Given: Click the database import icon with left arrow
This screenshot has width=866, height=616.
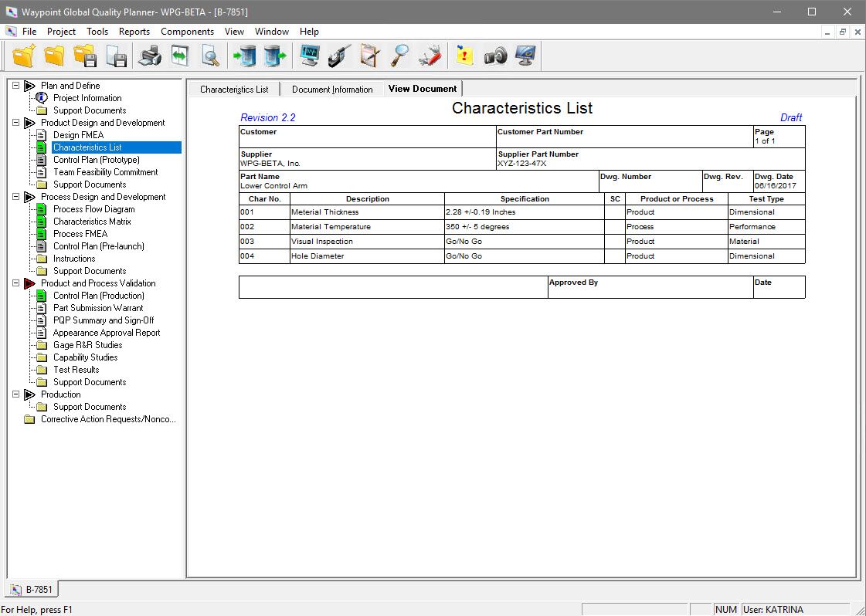Looking at the screenshot, I should click(244, 56).
